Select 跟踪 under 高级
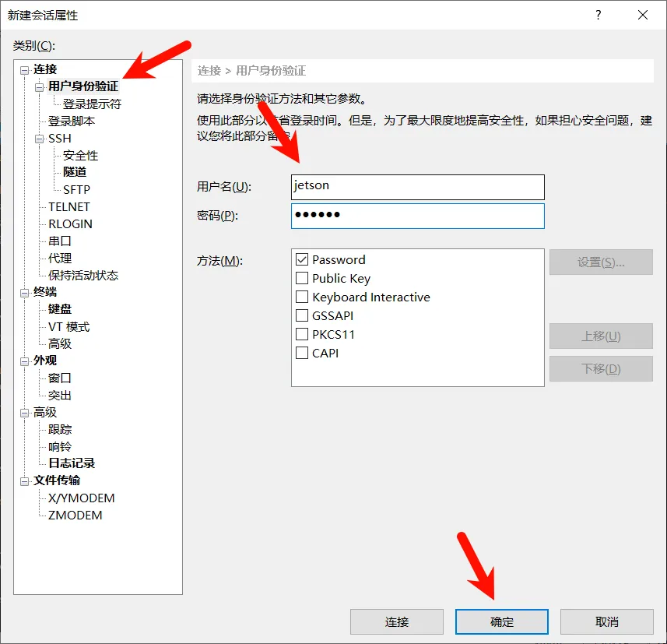The height and width of the screenshot is (644, 667). pyautogui.click(x=60, y=430)
